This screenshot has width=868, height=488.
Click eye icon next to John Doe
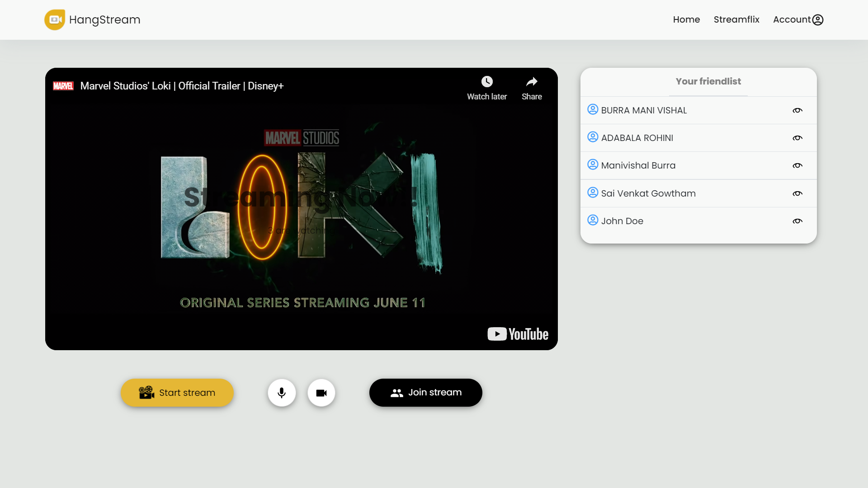click(x=797, y=221)
